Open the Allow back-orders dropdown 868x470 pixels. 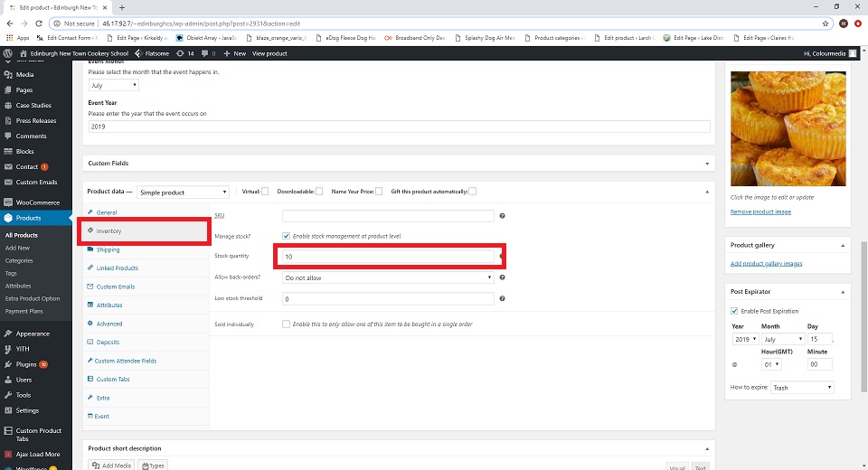click(x=388, y=278)
